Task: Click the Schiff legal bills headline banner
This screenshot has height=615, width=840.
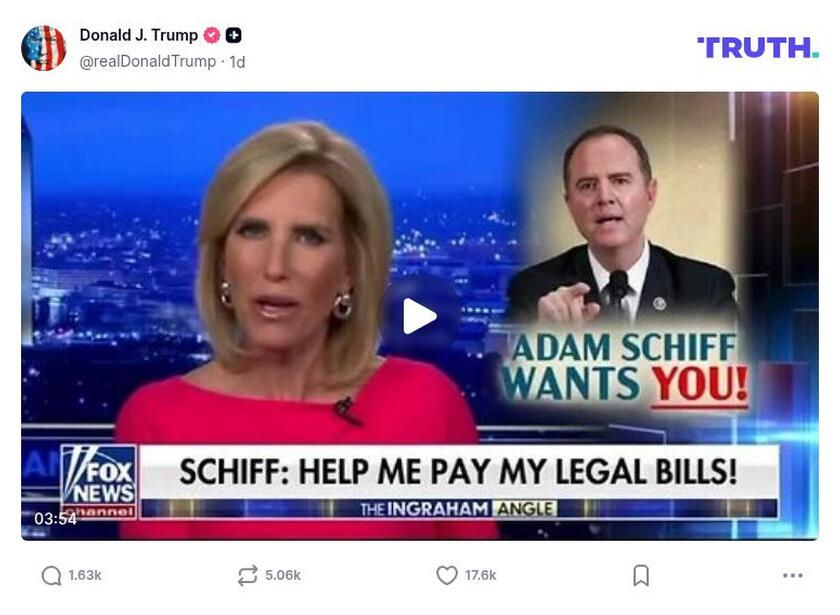Action: (x=459, y=472)
